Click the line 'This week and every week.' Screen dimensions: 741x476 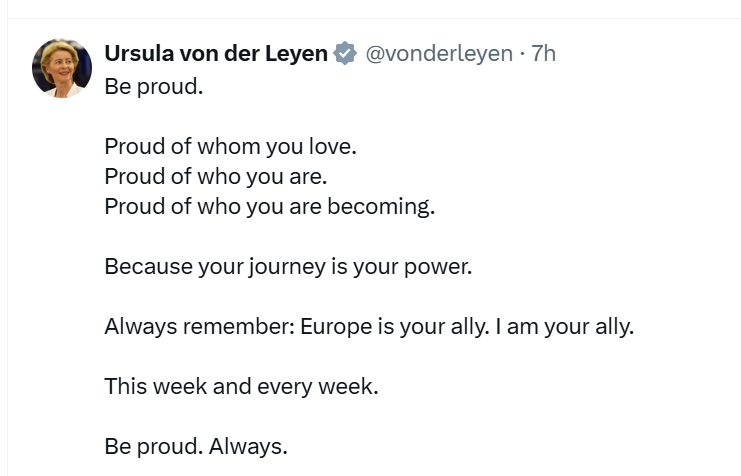(241, 386)
